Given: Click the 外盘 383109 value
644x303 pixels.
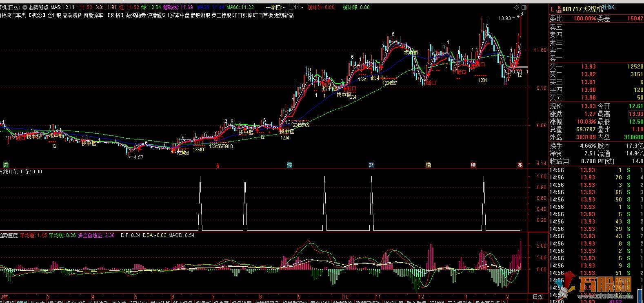Looking at the screenshot, I should tap(586, 137).
